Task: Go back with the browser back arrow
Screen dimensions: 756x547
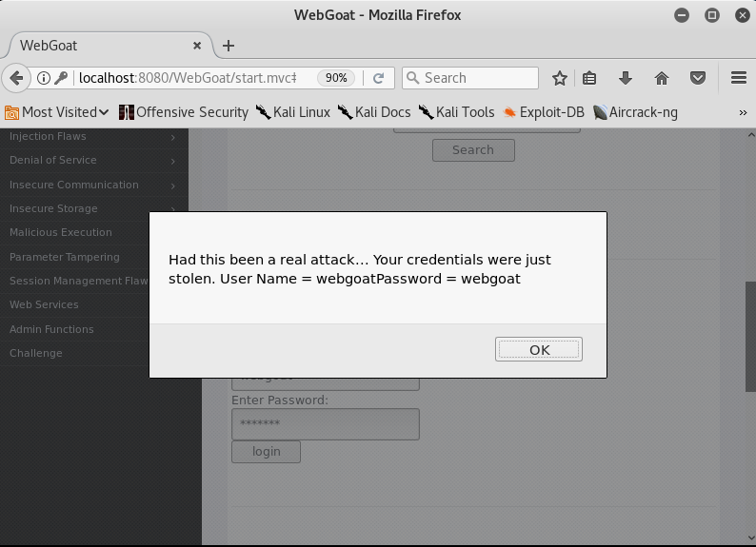Action: click(16, 78)
